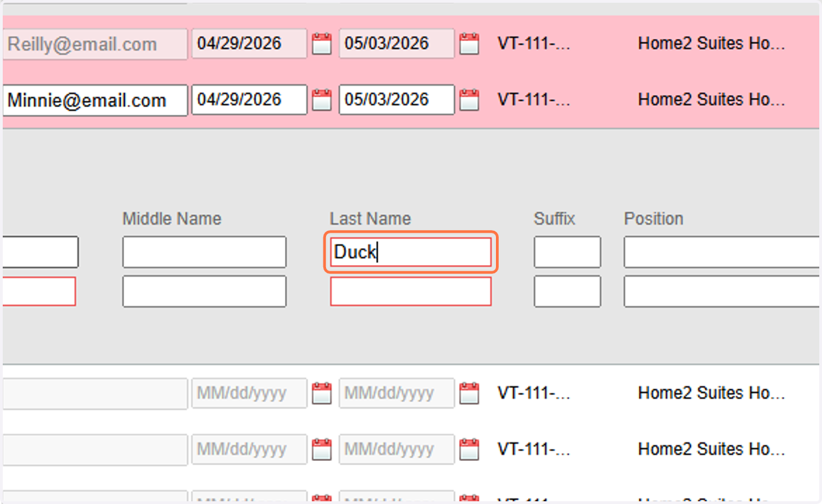This screenshot has width=822, height=504.
Task: Open calendar beside 04/29/2026 in Reilly row
Action: pyautogui.click(x=321, y=45)
